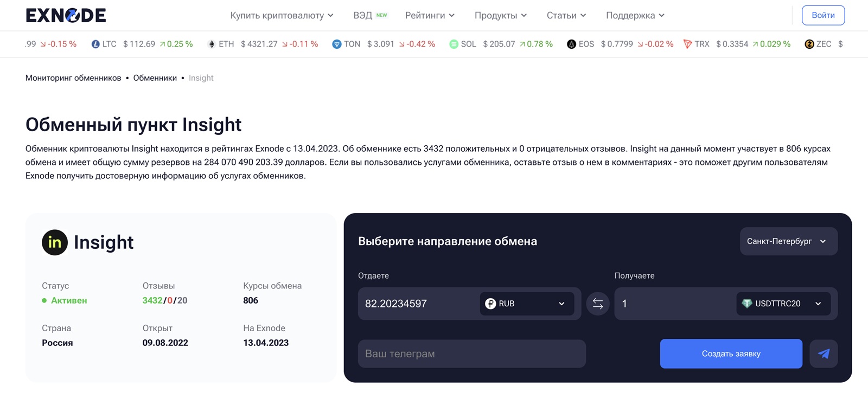
Task: Click the EOS coin icon in ticker
Action: (571, 44)
